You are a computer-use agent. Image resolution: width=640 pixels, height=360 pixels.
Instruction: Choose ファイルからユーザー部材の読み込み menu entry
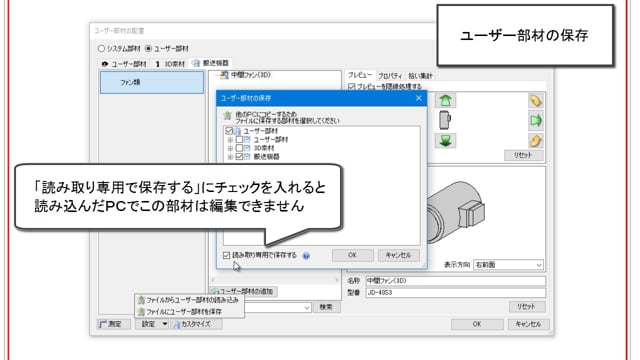[x=190, y=300]
